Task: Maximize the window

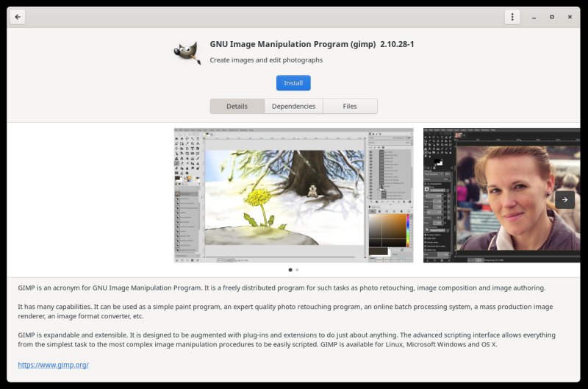Action: 552,17
